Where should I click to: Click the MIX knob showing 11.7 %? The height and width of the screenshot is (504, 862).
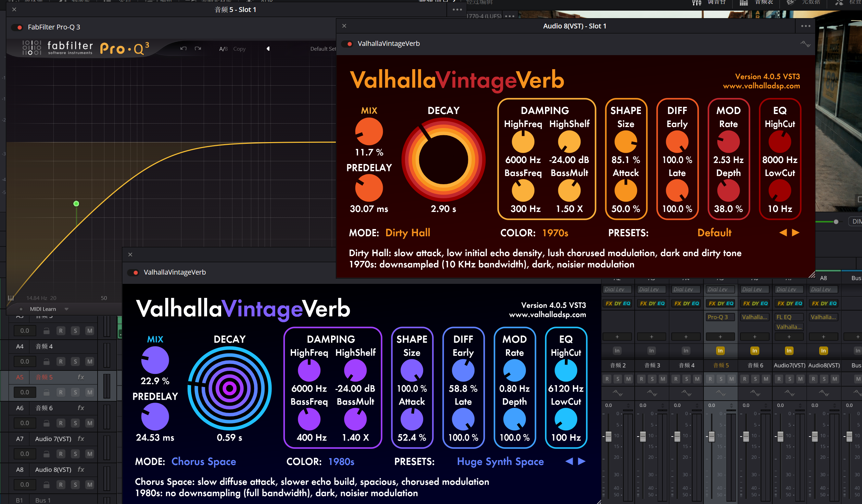point(369,131)
